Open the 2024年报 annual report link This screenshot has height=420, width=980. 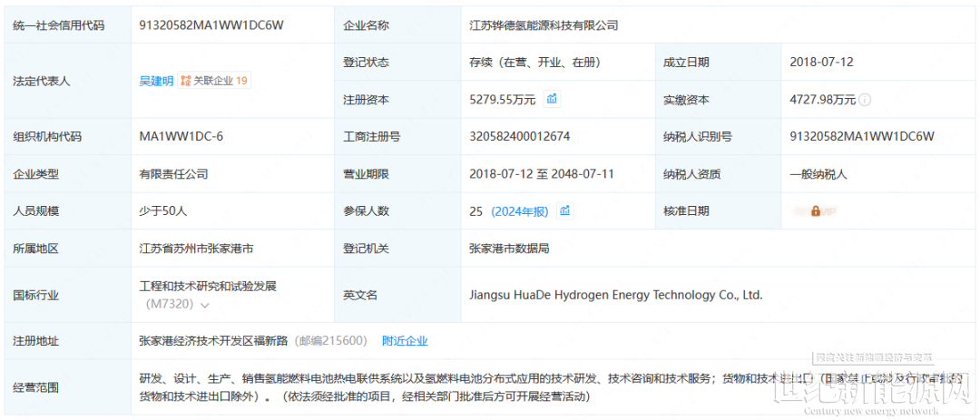[x=519, y=211]
